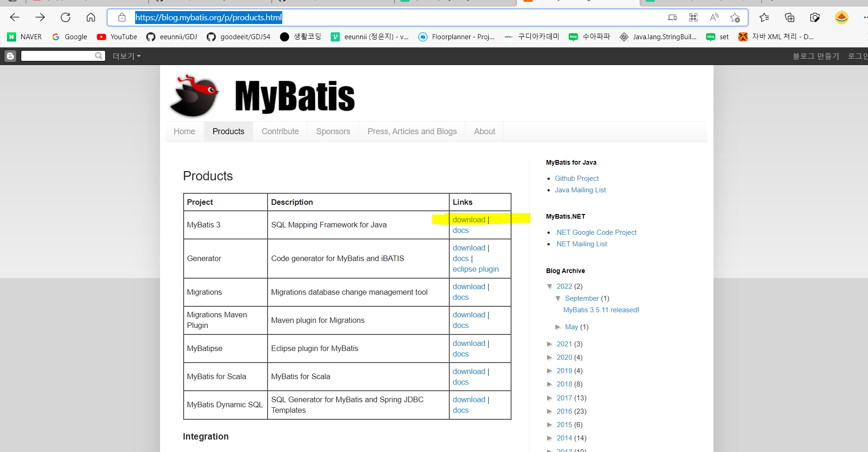Open the Collections icon

[x=789, y=17]
